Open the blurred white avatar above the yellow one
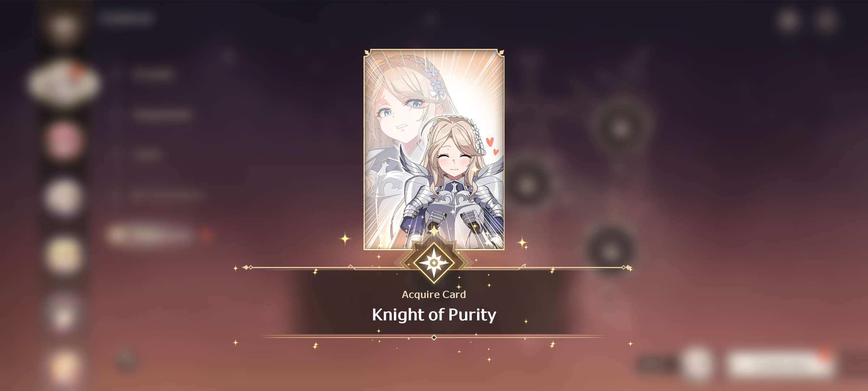The width and height of the screenshot is (868, 391). point(64,198)
